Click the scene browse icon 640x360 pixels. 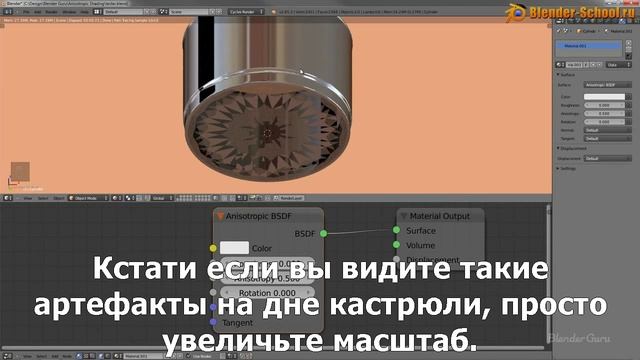tap(164, 12)
